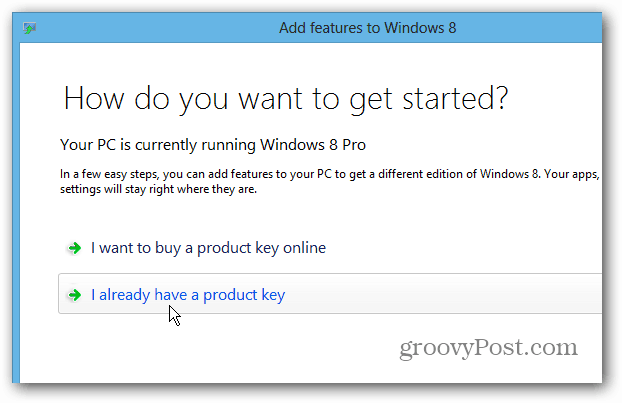
Task: Choose 'I want to buy a product key online'
Action: (208, 248)
